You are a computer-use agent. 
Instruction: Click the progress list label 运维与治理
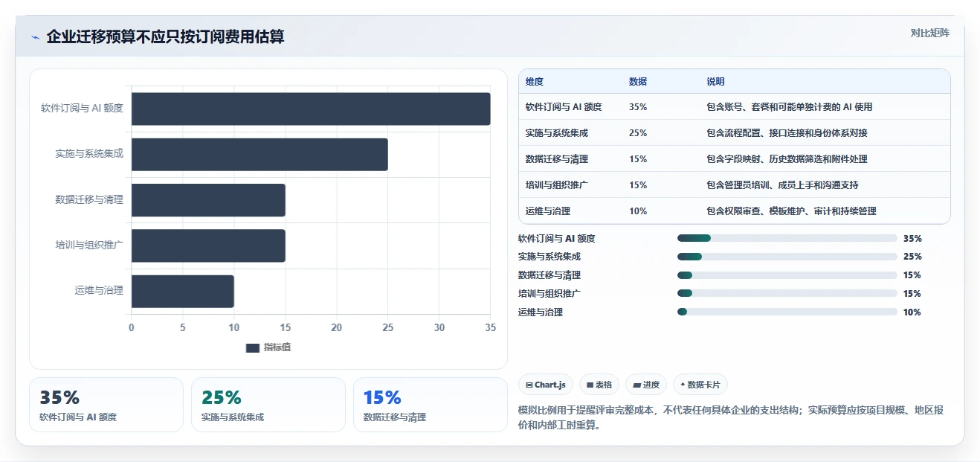click(x=541, y=313)
